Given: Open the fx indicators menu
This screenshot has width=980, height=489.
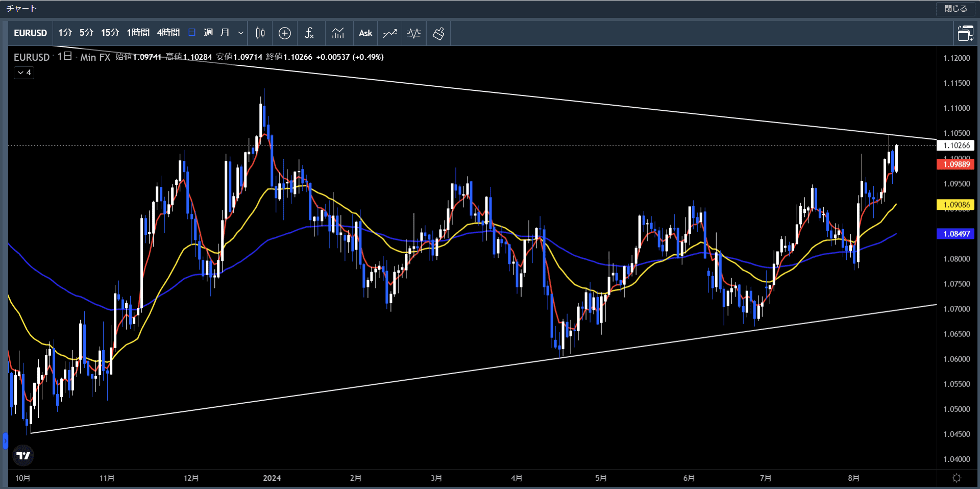Looking at the screenshot, I should click(309, 33).
